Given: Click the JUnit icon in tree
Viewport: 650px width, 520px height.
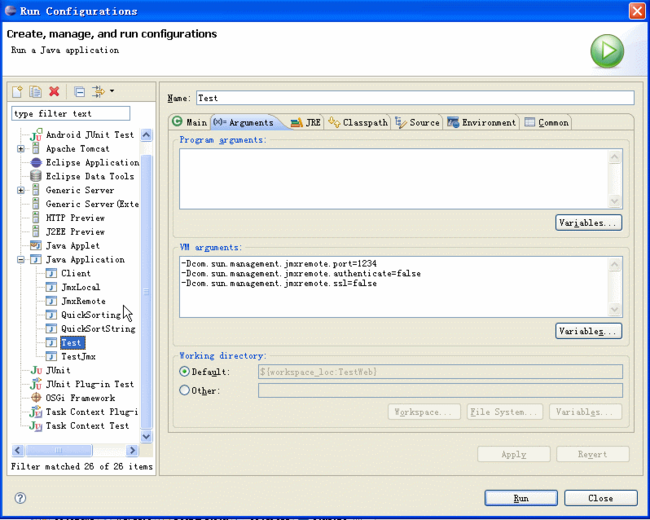Looking at the screenshot, I should click(36, 370).
